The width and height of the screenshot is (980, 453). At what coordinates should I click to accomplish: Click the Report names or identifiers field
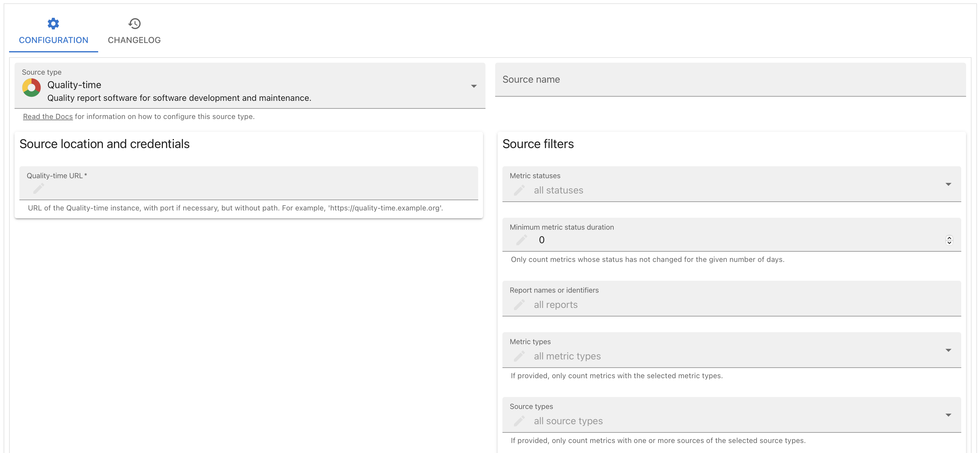pyautogui.click(x=731, y=298)
